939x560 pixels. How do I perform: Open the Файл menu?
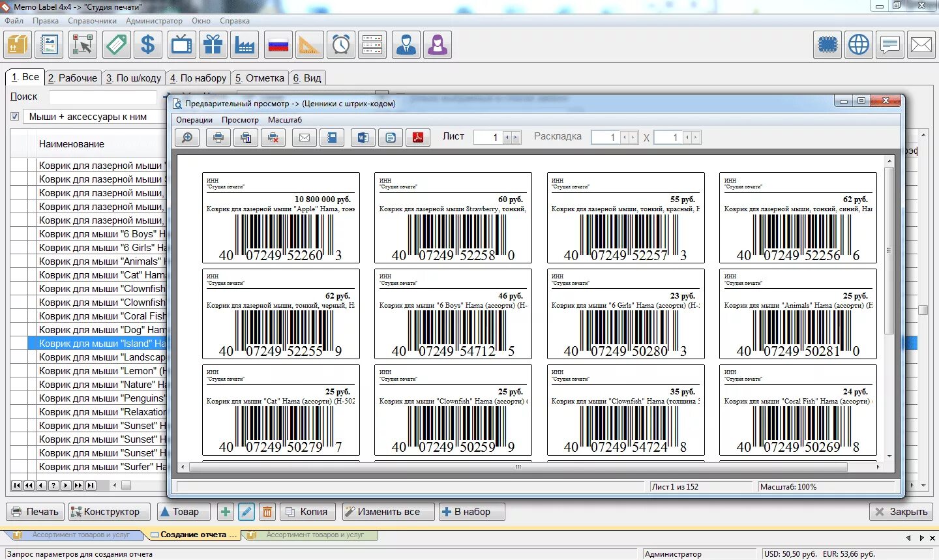[14, 21]
